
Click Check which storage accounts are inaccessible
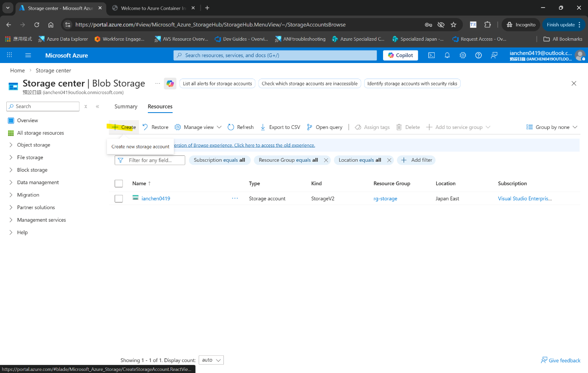coord(310,84)
